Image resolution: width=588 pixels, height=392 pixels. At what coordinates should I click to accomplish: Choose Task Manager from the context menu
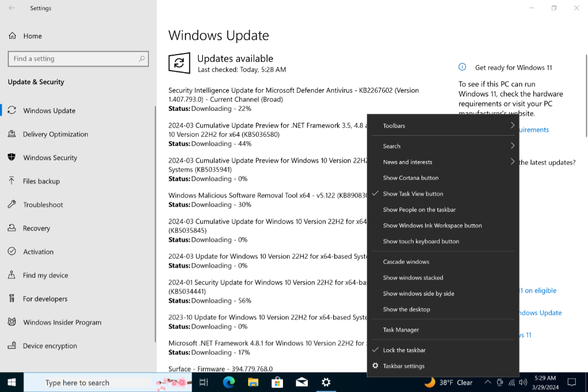click(x=401, y=330)
